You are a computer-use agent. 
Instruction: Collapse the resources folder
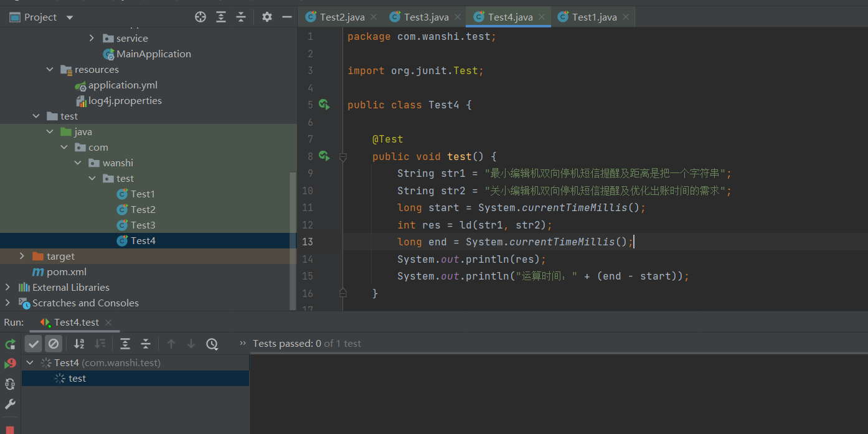[50, 69]
